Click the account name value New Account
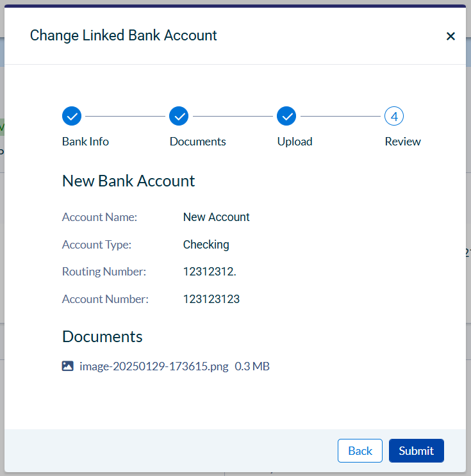The width and height of the screenshot is (471, 476). [x=216, y=217]
